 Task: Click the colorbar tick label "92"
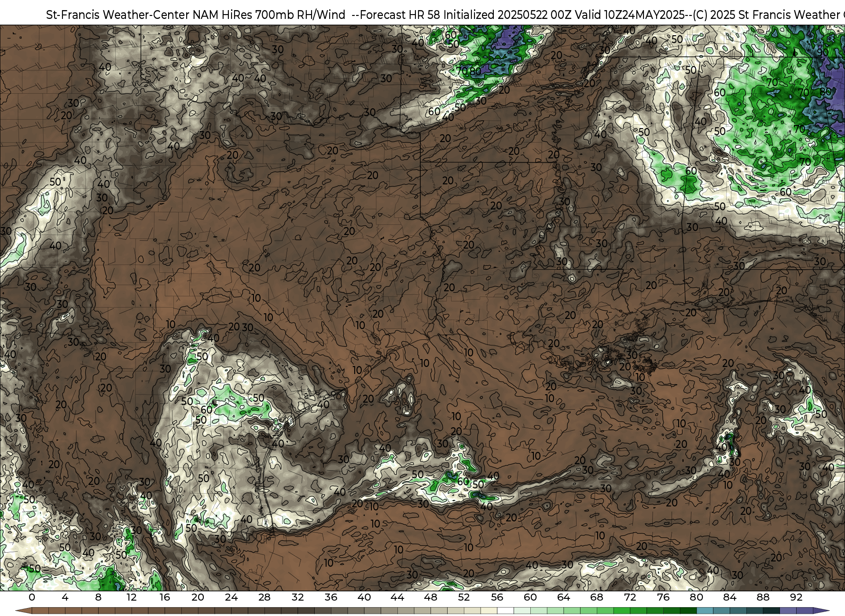796,597
